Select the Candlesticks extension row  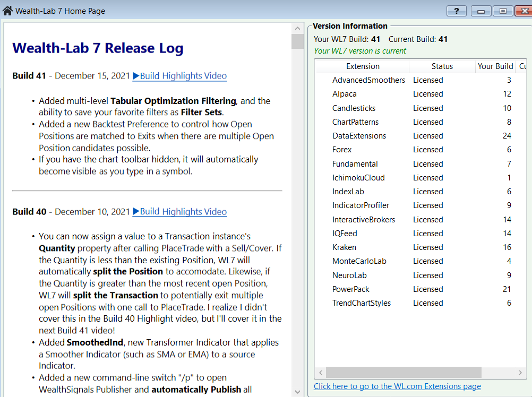coord(354,108)
